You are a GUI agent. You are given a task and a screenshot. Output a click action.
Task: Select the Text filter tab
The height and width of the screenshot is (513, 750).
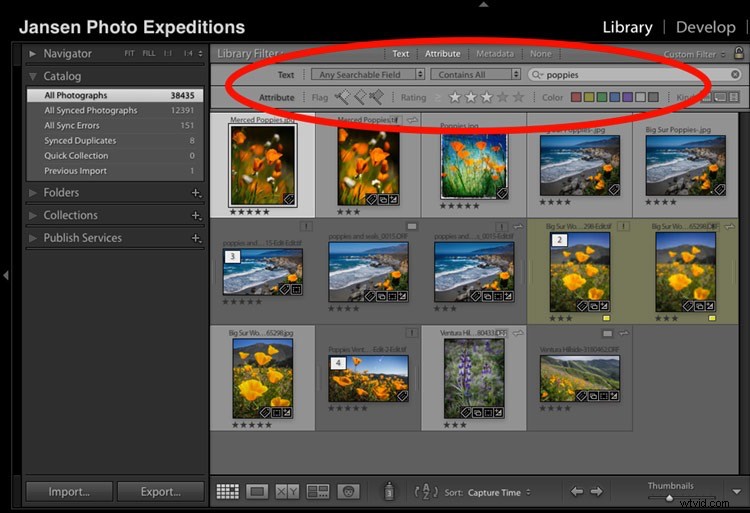400,54
